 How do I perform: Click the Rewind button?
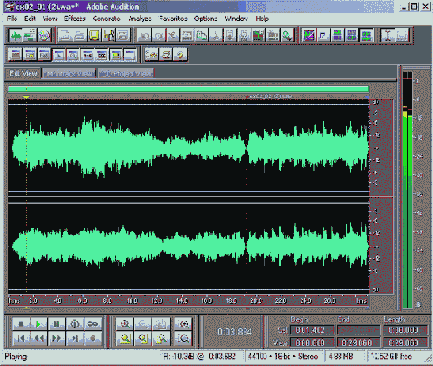pyautogui.click(x=38, y=339)
